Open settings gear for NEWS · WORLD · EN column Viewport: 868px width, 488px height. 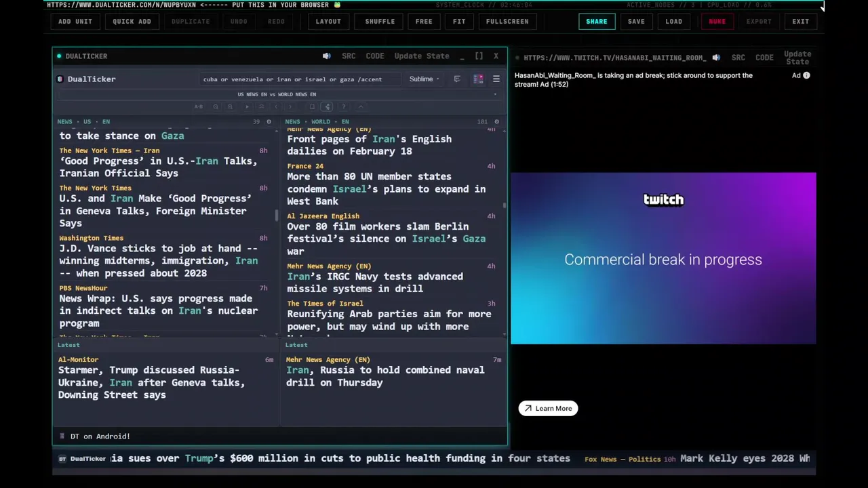click(496, 122)
